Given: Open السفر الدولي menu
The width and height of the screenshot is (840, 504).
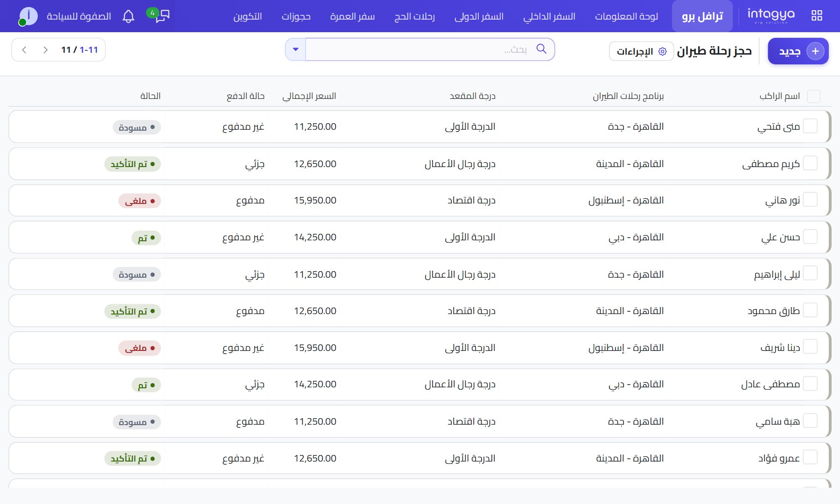Looking at the screenshot, I should (x=479, y=16).
